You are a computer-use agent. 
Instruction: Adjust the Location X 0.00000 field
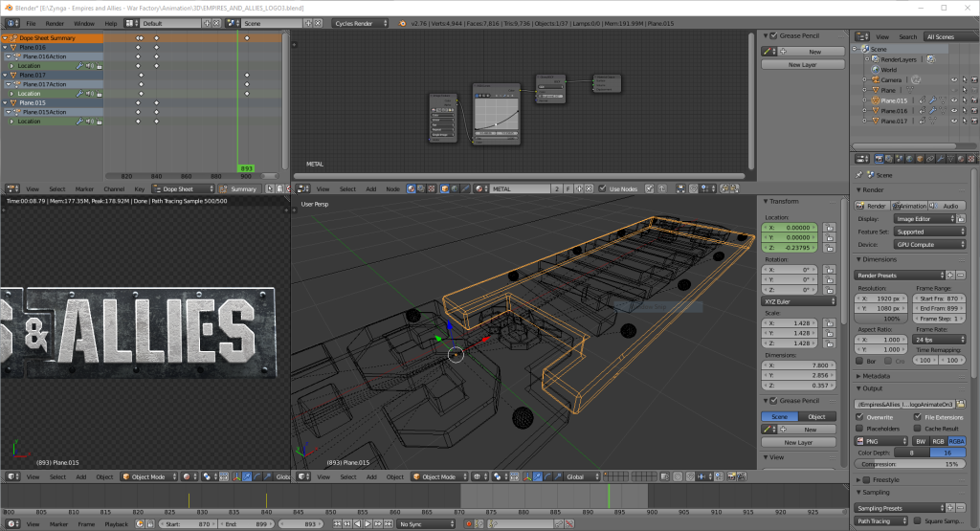point(791,228)
